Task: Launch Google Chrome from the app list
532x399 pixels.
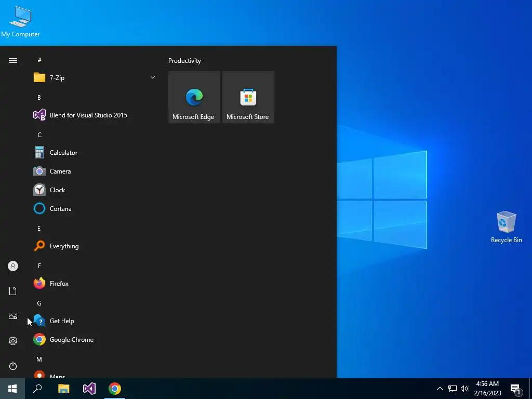Action: click(x=95, y=339)
